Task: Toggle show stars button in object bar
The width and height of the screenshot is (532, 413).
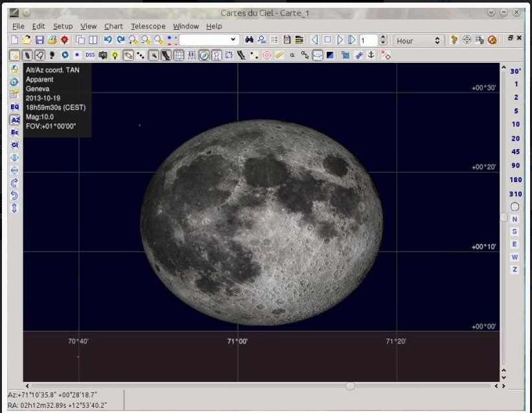Action: (15, 55)
